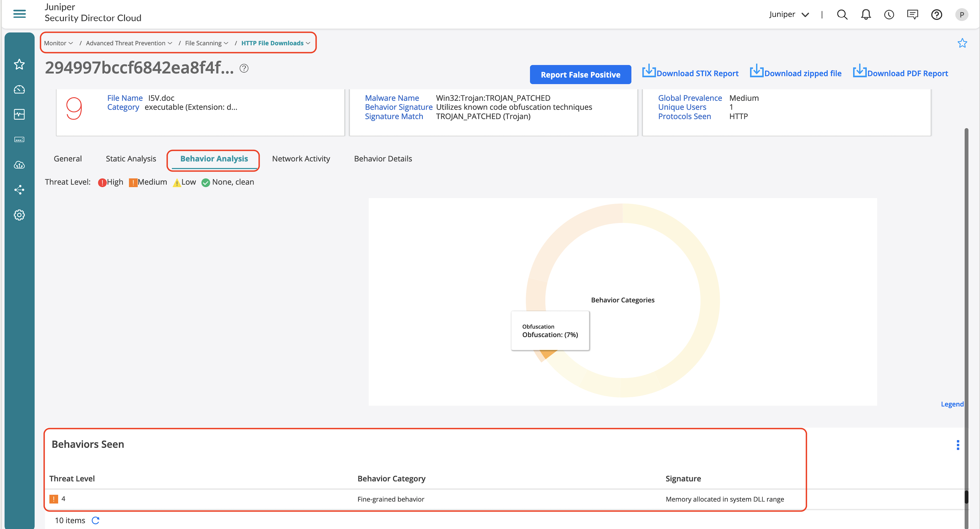Expand the HTTP File Downloads breadcrumb
Viewport: 980px width, 529px height.
click(x=275, y=43)
